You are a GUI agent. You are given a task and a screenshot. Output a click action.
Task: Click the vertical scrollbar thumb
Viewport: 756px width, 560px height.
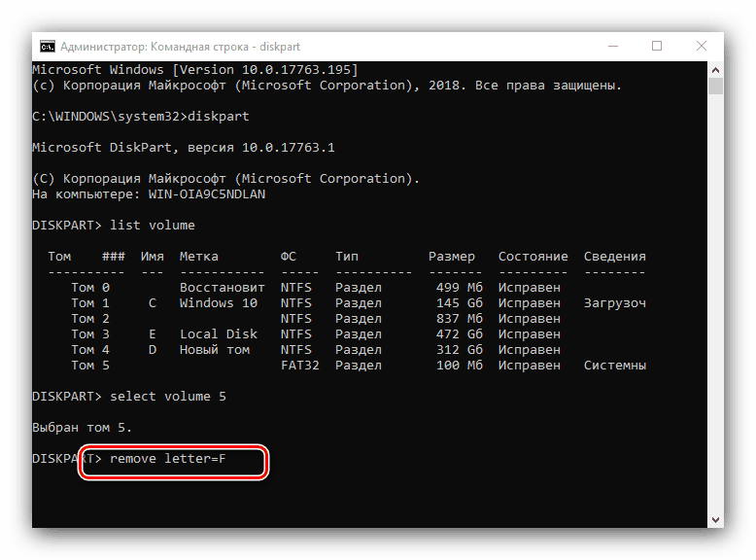pos(716,87)
